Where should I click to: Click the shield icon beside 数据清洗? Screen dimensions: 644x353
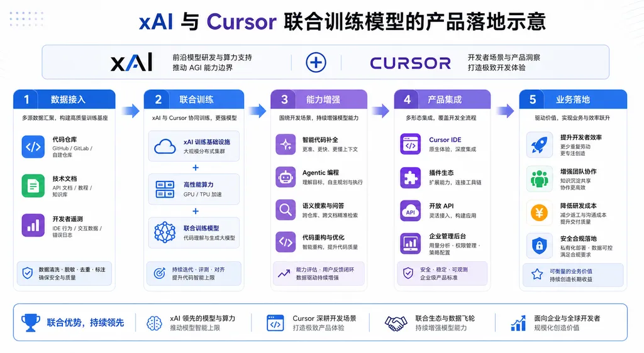click(28, 273)
